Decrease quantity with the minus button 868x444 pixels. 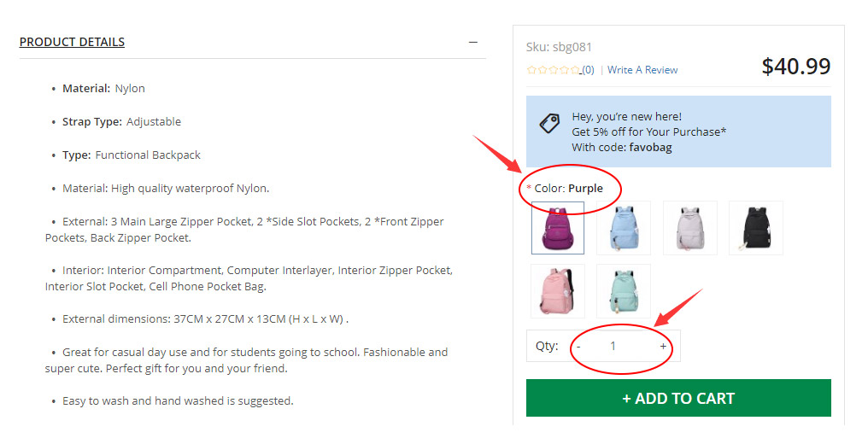tap(578, 347)
